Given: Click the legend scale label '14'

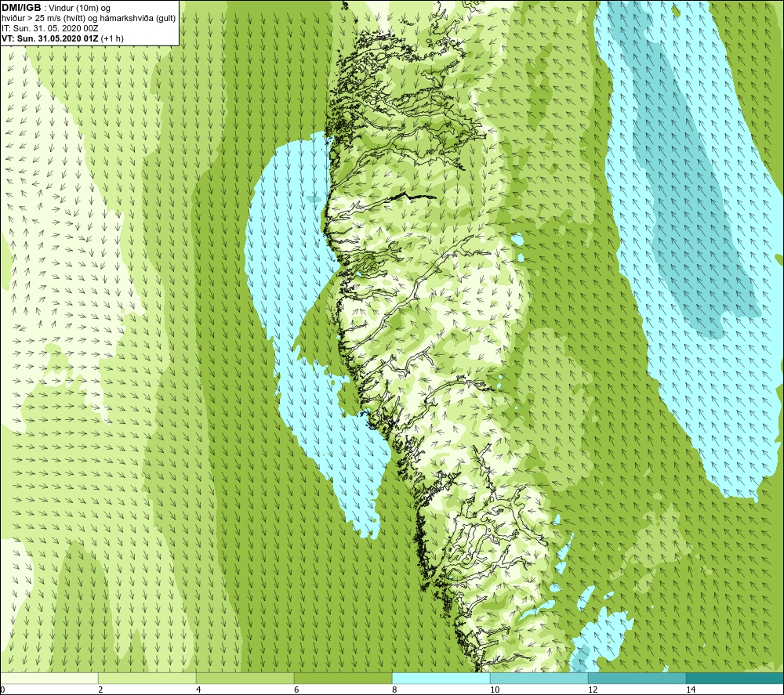Looking at the screenshot, I should 691,690.
